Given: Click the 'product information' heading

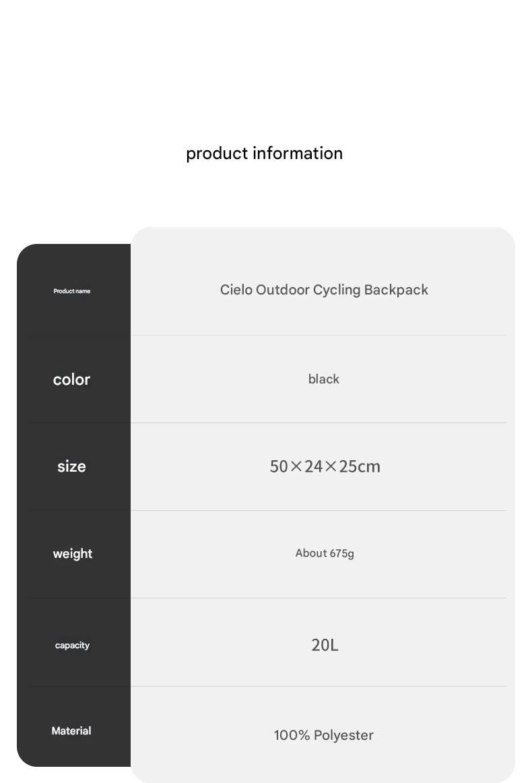Looking at the screenshot, I should coord(264,154).
